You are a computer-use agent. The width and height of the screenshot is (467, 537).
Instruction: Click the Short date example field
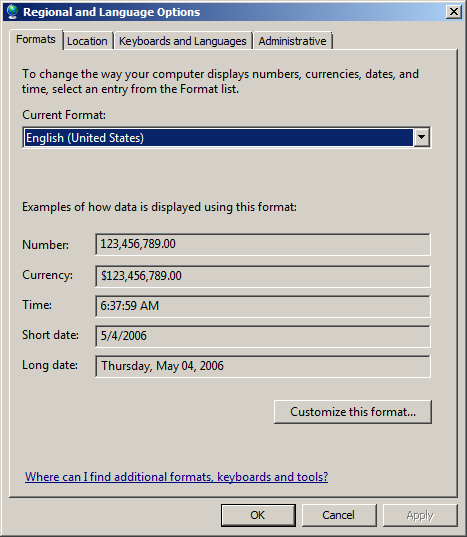263,336
